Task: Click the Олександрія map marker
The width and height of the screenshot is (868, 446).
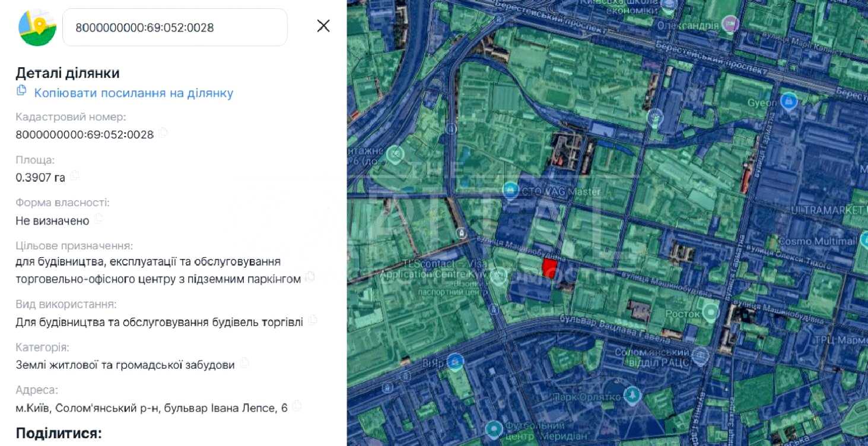Action: tap(730, 24)
